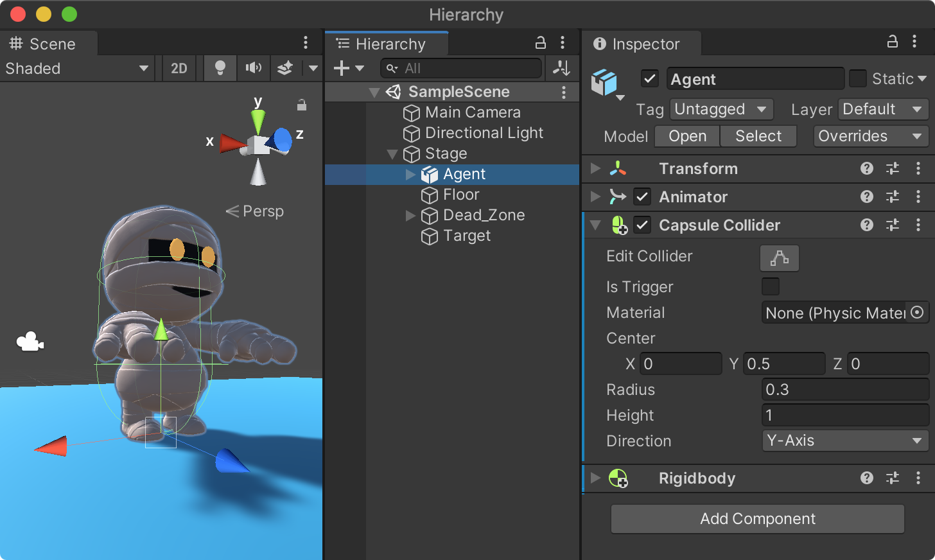Expand the Dead_Zone object

pos(410,216)
